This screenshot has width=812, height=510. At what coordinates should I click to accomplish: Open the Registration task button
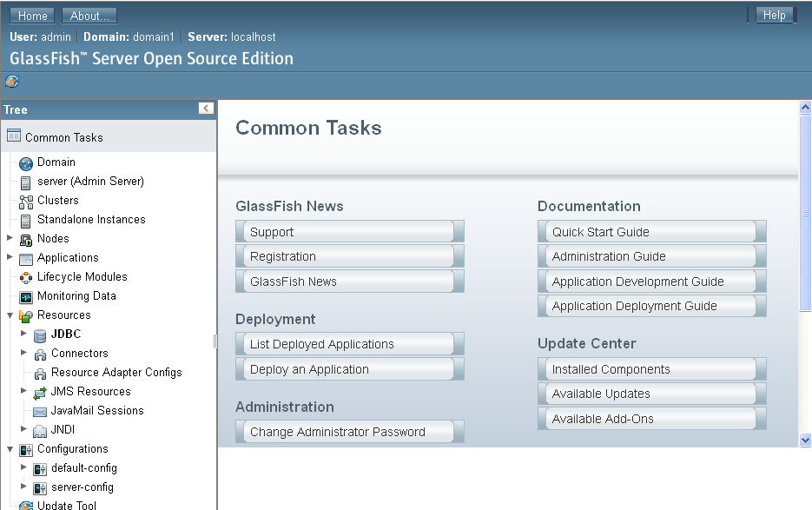click(x=350, y=256)
